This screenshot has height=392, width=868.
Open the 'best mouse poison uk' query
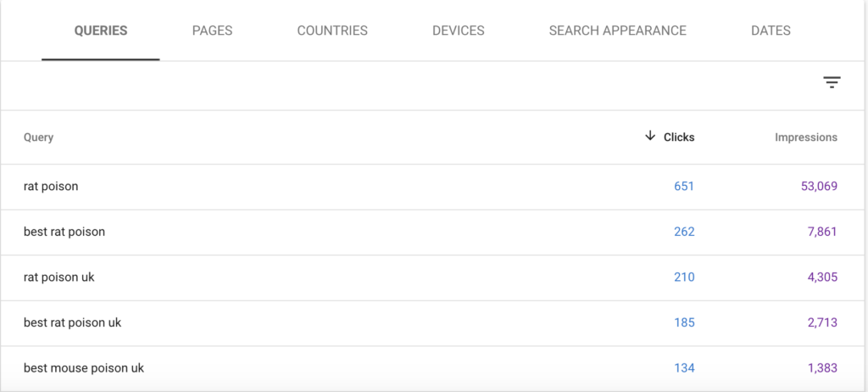(434, 368)
